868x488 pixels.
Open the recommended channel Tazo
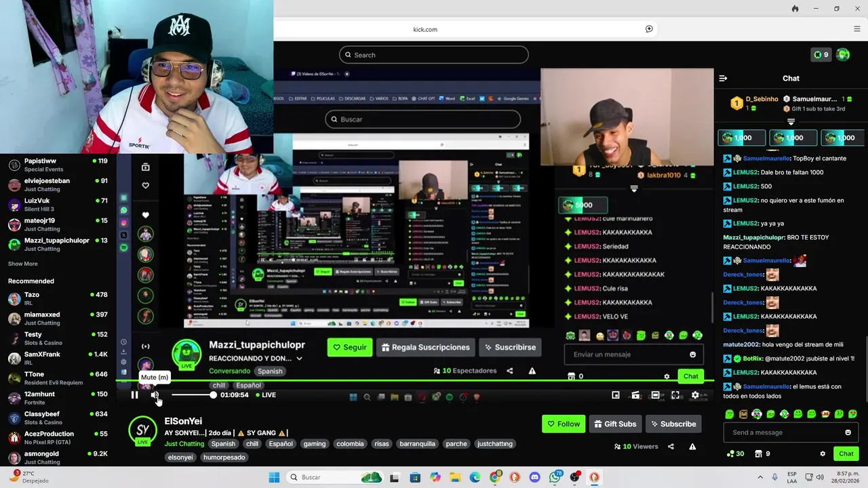coord(58,298)
